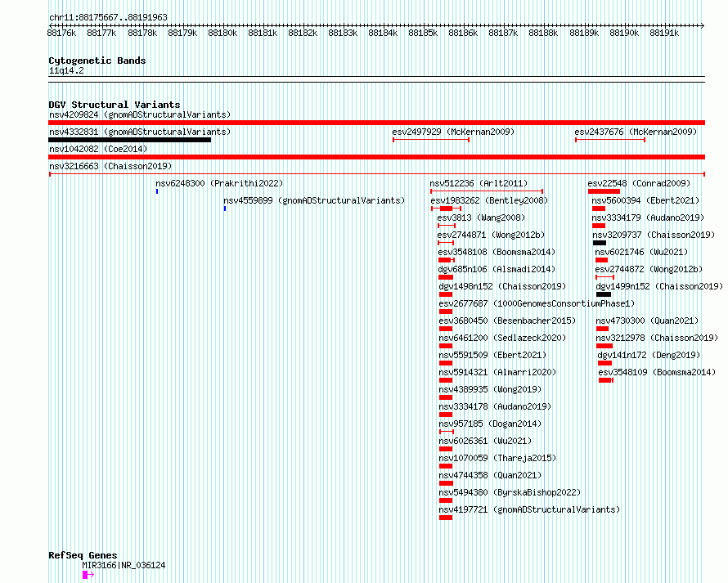Open nsv4744358 (Quan2021) variant

coord(490,475)
